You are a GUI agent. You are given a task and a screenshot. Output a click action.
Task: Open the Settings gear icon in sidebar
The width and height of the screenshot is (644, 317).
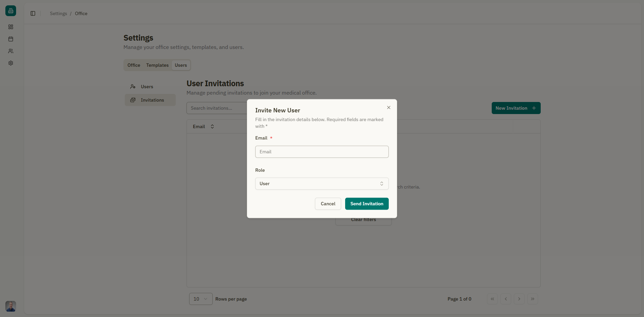click(11, 63)
